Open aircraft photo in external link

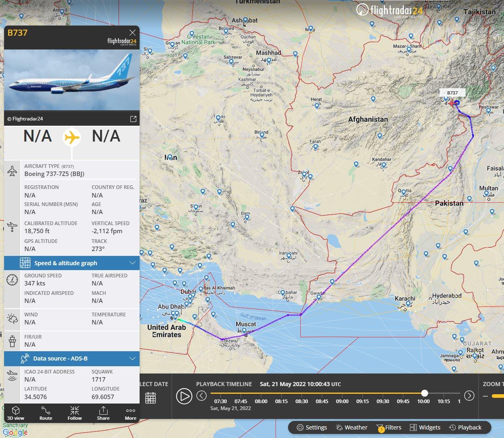coord(133,119)
